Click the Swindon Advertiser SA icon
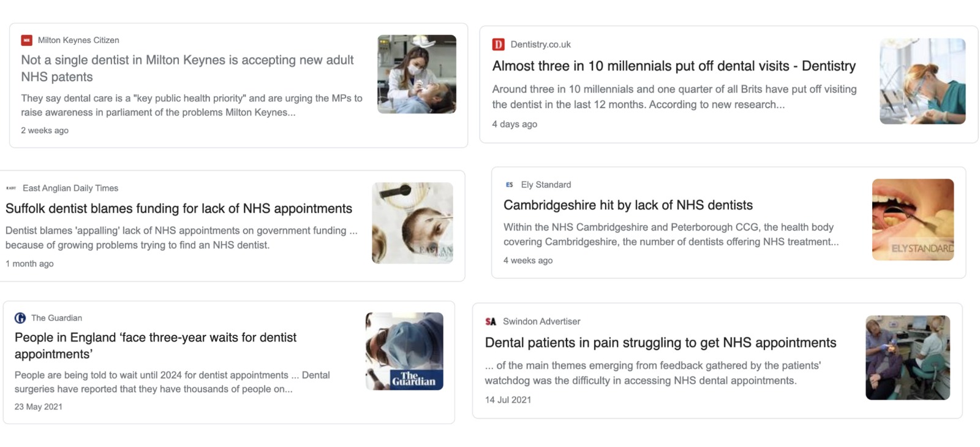Viewport: 980px width, 447px height. [489, 321]
